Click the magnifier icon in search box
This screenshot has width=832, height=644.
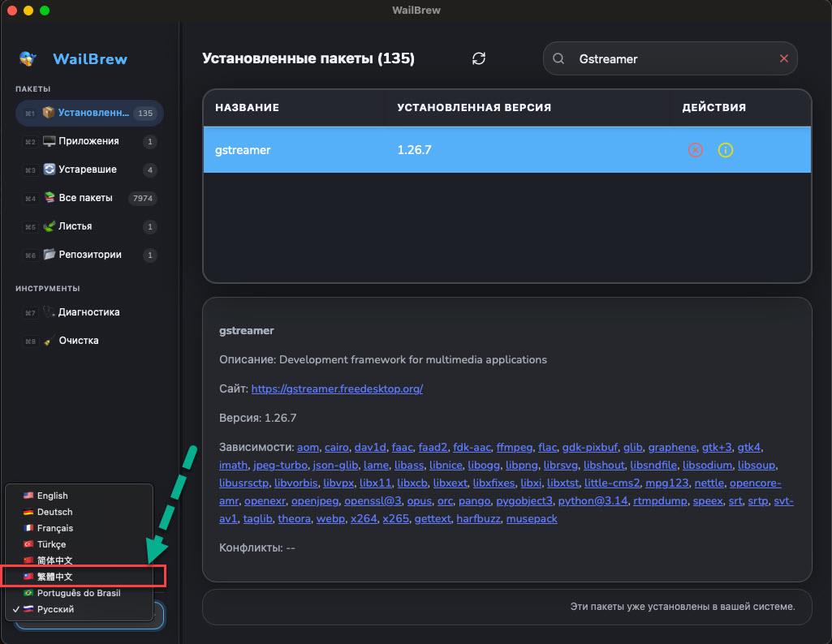point(558,58)
